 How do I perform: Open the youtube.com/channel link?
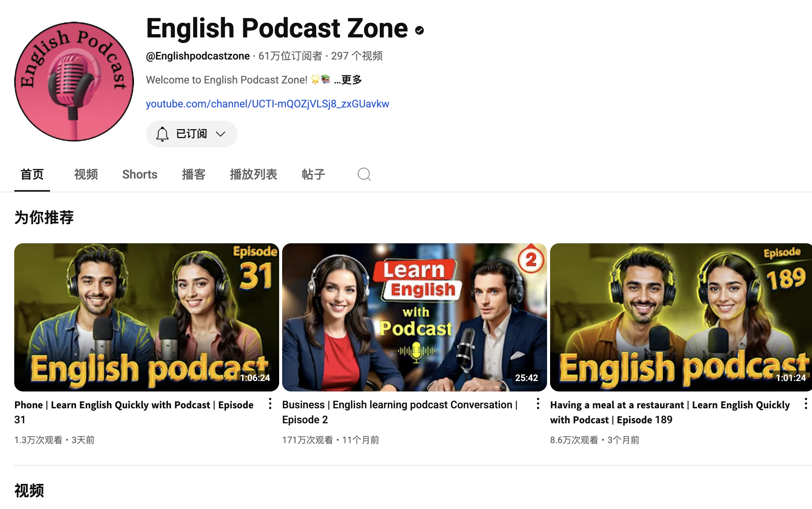tap(268, 104)
